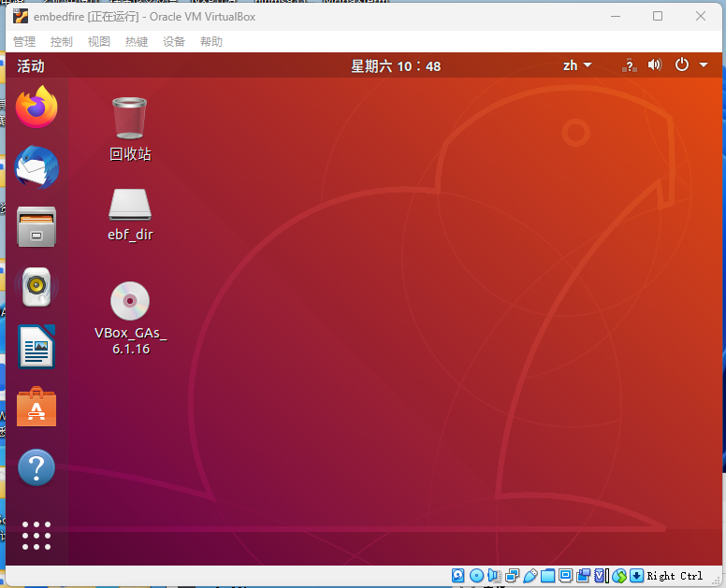Click the VirtualBox window title icon

point(21,17)
